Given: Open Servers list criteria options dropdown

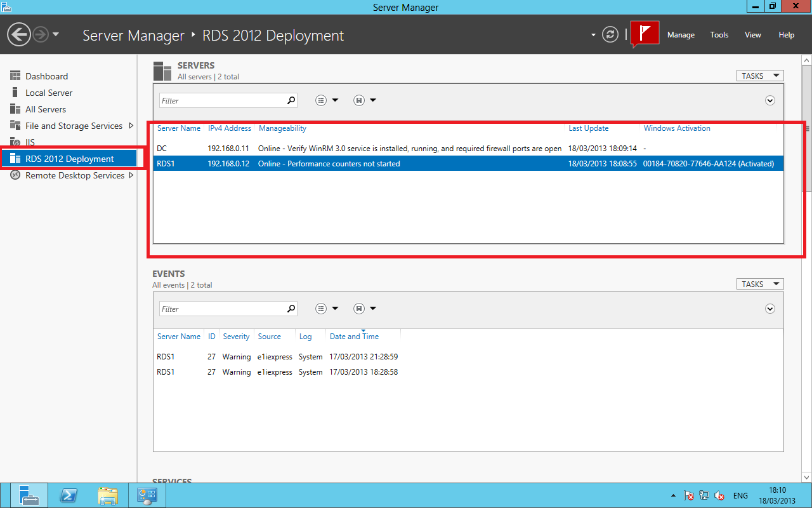Looking at the screenshot, I should (327, 100).
